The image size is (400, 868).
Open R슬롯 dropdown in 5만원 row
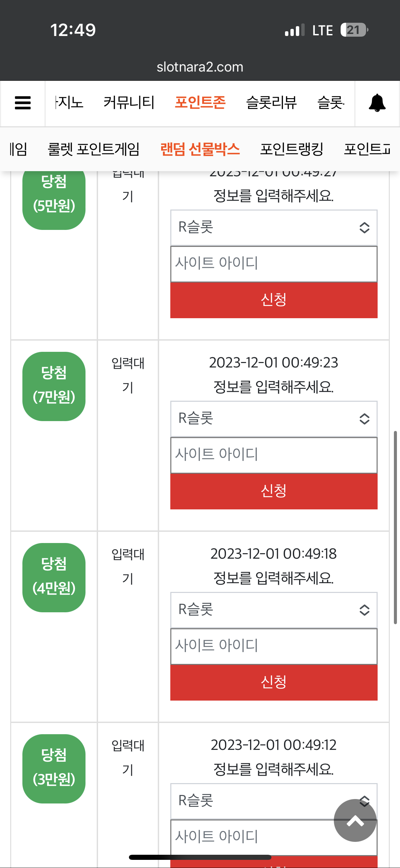(x=274, y=228)
